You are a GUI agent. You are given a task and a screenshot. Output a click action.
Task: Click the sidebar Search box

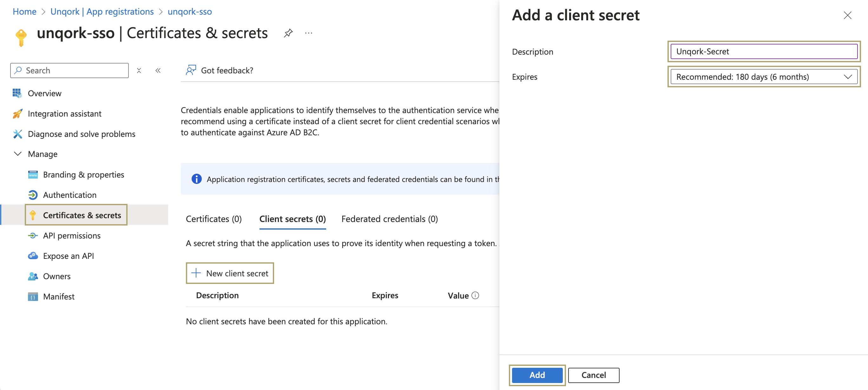point(69,71)
